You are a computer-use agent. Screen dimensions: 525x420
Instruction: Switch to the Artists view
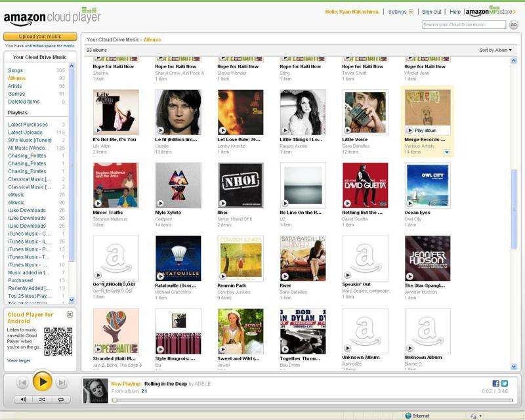(x=15, y=86)
